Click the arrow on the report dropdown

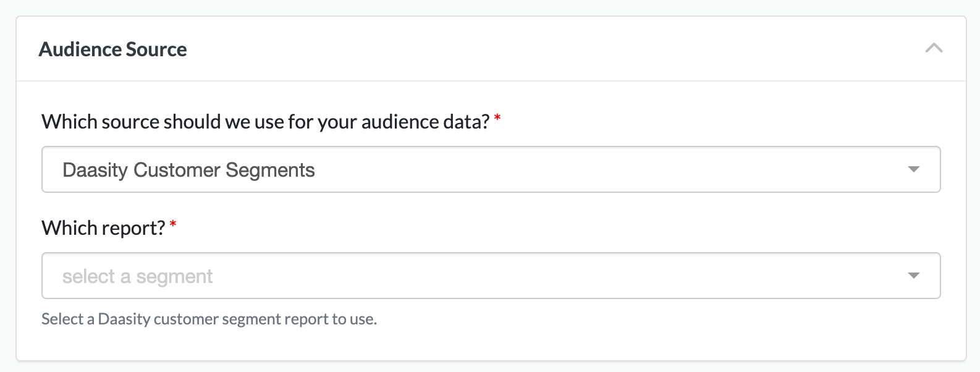click(914, 276)
